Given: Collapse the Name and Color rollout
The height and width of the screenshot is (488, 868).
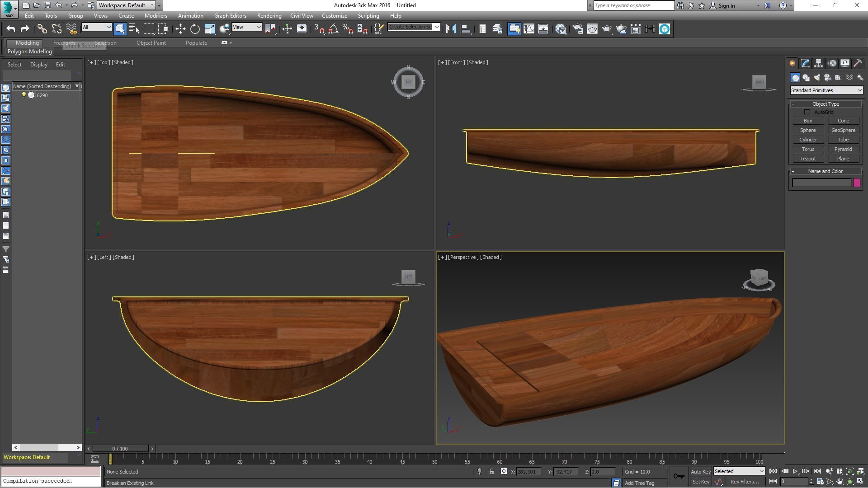Looking at the screenshot, I should click(x=826, y=171).
